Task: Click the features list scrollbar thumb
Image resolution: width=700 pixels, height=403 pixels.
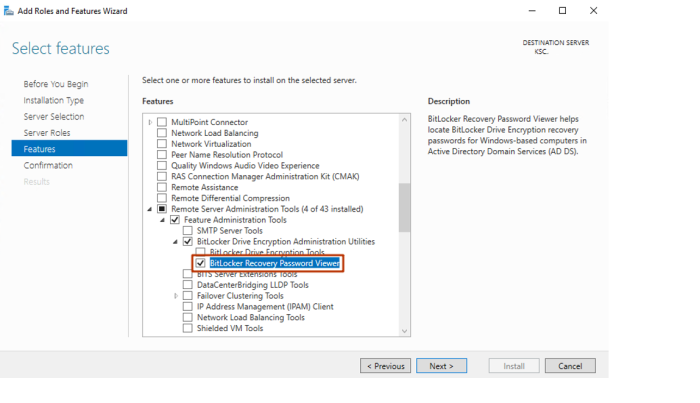Action: pos(404,208)
